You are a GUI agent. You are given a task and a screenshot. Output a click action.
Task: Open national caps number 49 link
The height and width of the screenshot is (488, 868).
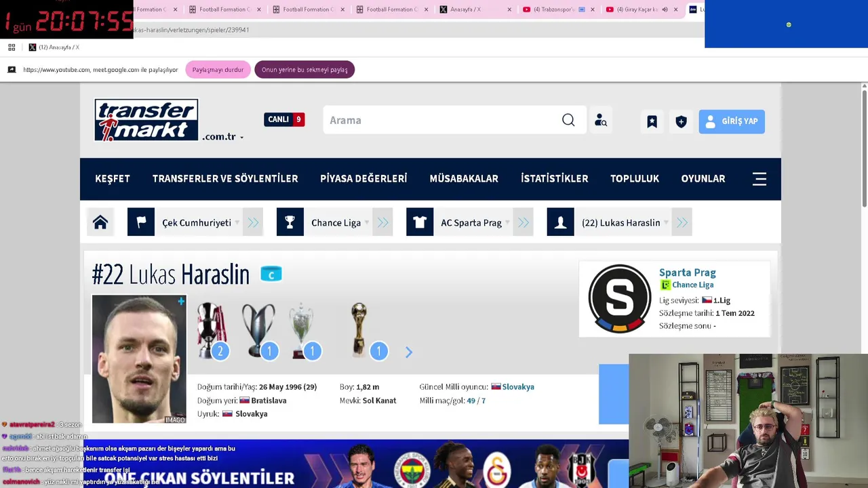point(471,401)
